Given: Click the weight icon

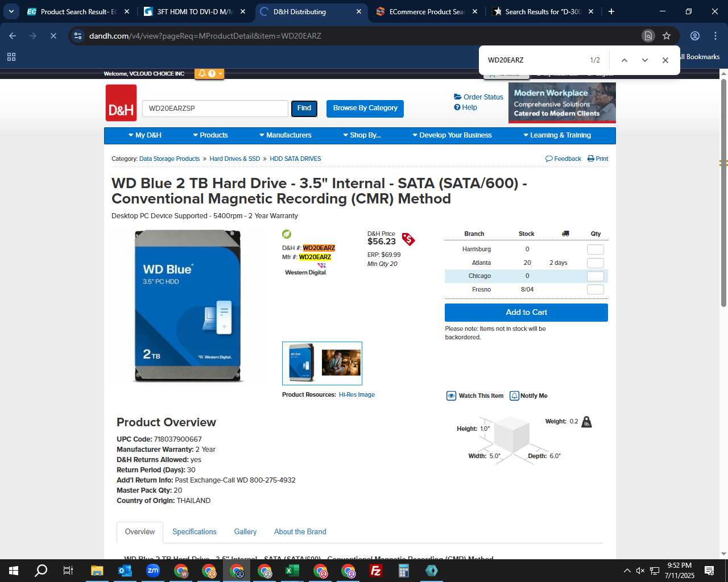Looking at the screenshot, I should pyautogui.click(x=587, y=422).
